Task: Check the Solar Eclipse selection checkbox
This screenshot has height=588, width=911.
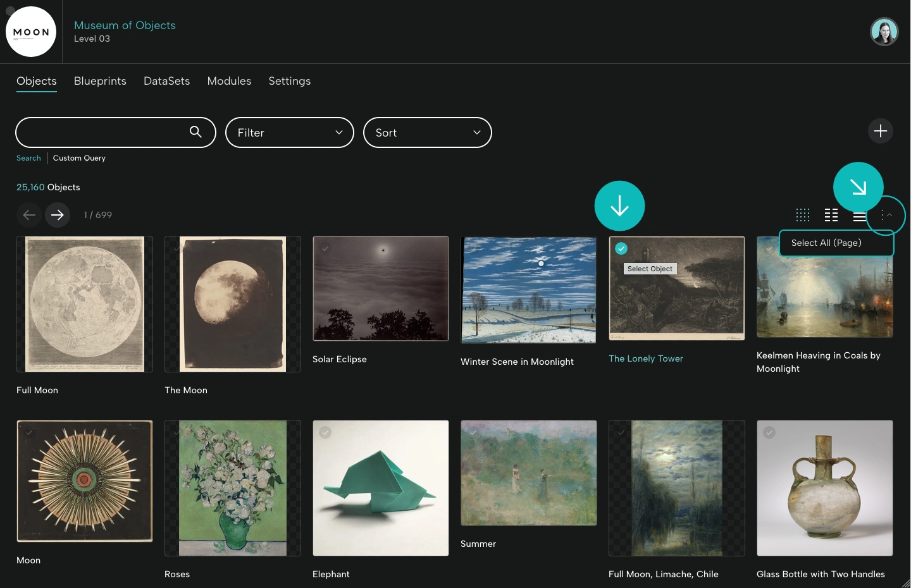Action: (x=325, y=248)
